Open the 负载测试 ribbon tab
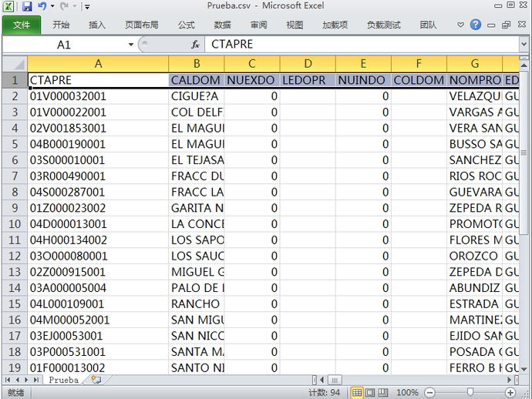 tap(384, 25)
